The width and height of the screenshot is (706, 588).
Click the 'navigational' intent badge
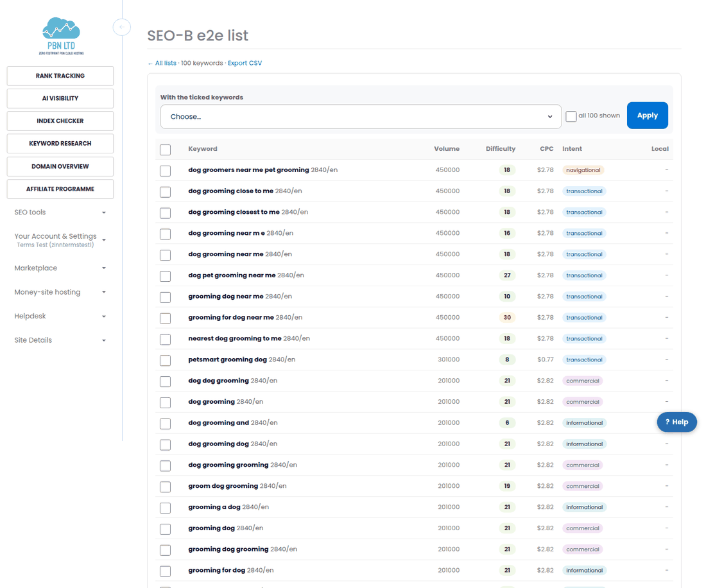pyautogui.click(x=583, y=169)
